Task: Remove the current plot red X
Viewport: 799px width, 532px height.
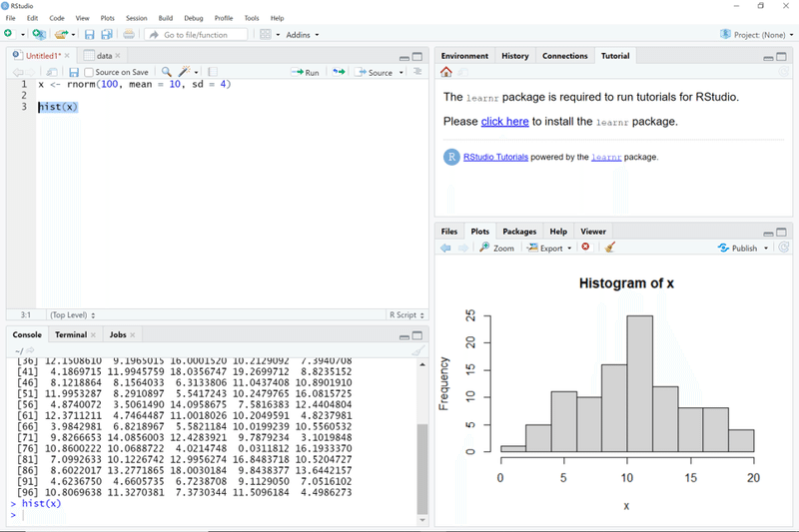Action: point(585,247)
